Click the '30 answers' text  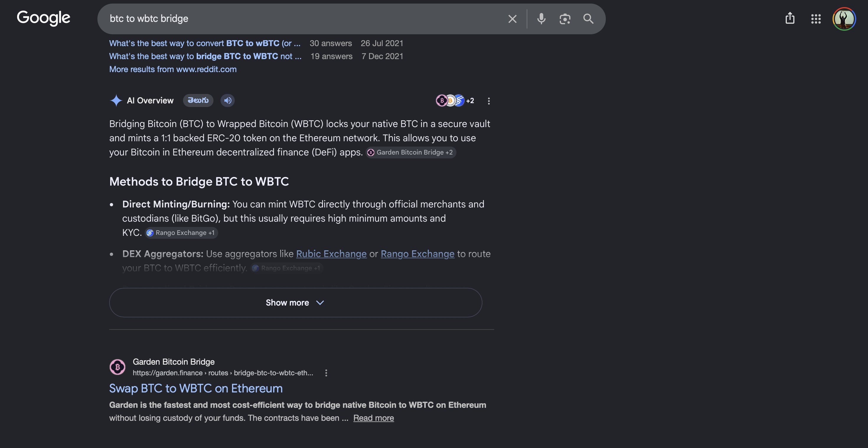pos(331,43)
